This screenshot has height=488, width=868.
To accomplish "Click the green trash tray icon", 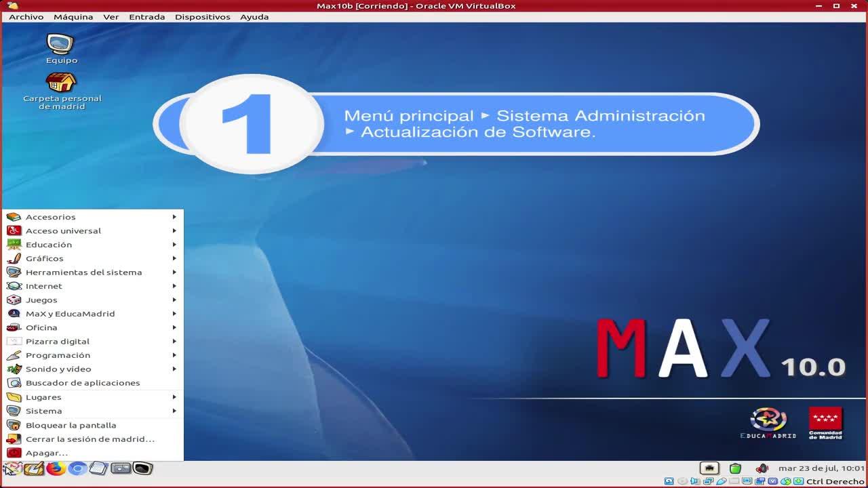I will 735,468.
